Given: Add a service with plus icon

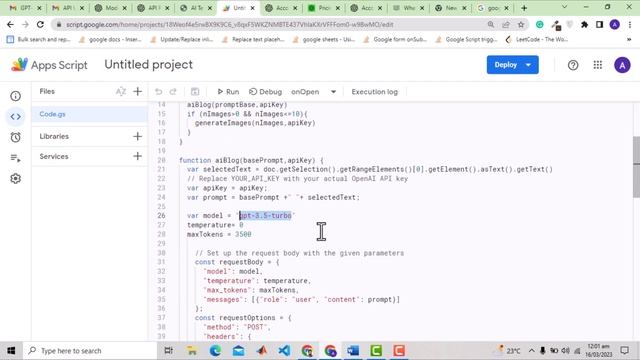Looking at the screenshot, I should [138, 156].
